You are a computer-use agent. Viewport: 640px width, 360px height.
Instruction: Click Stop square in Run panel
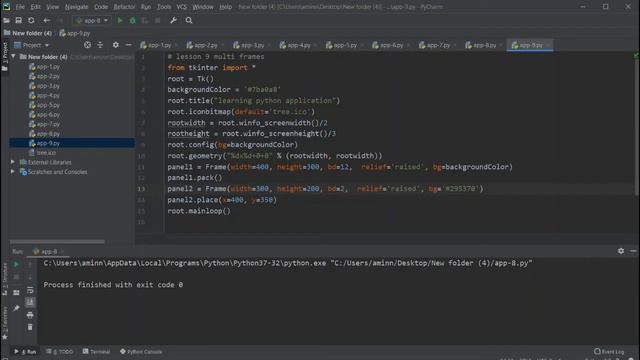click(16, 277)
